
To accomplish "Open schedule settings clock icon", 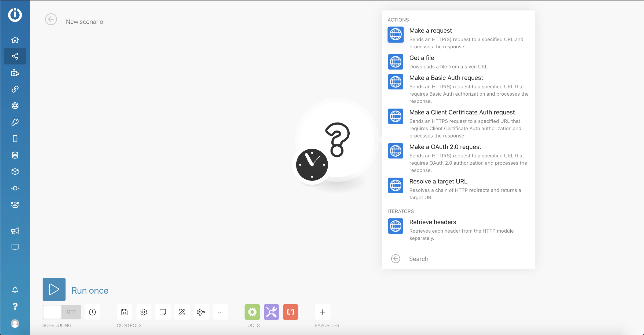I will [92, 312].
